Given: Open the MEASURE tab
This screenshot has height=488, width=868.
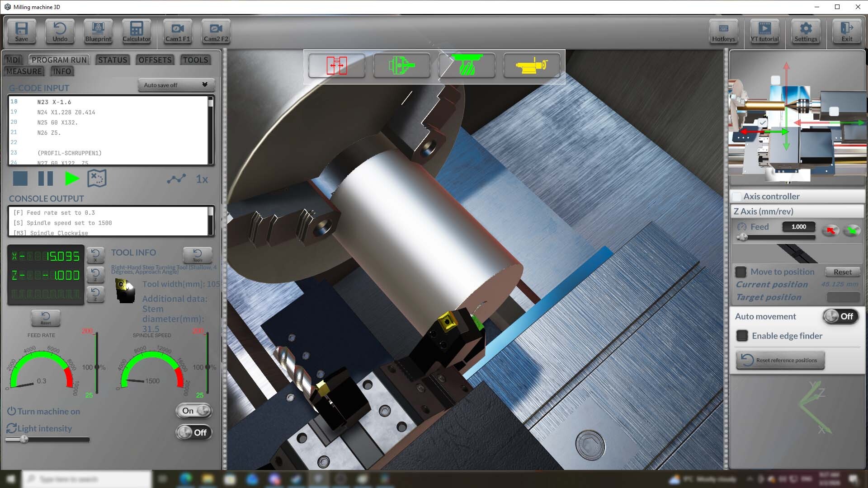Looking at the screenshot, I should point(24,71).
